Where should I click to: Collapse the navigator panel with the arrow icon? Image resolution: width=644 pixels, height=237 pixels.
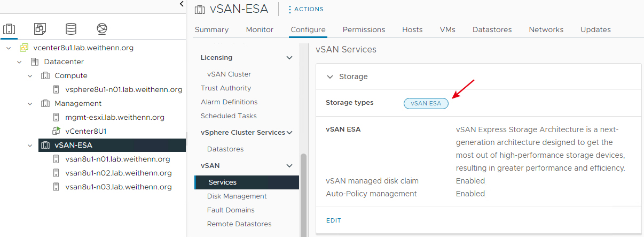coord(182,4)
